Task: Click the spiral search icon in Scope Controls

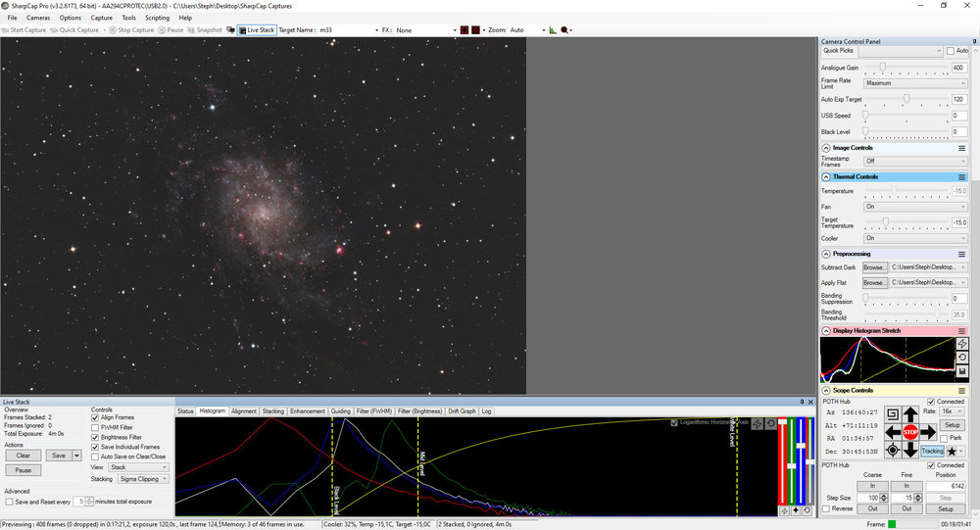Action: tap(893, 414)
